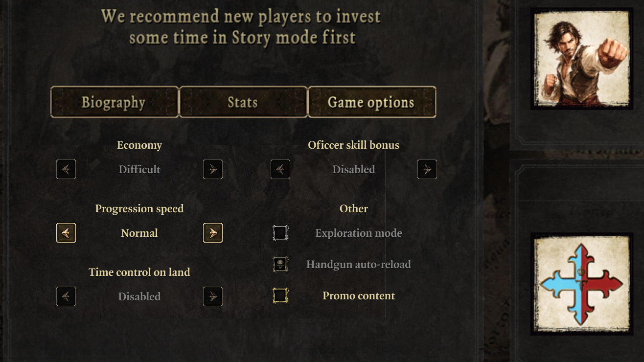Choose the blue and red cross emblem
644x362 pixels.
point(582,284)
